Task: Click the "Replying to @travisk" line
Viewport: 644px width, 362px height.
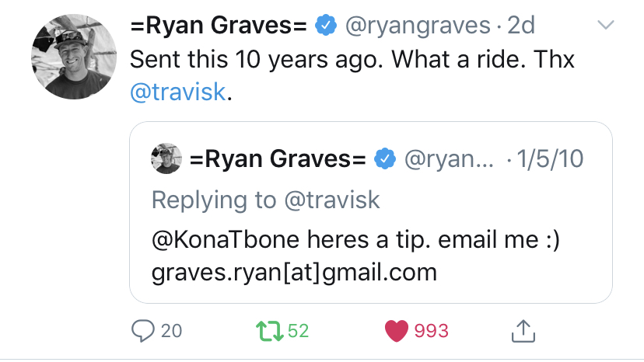Action: click(x=266, y=200)
